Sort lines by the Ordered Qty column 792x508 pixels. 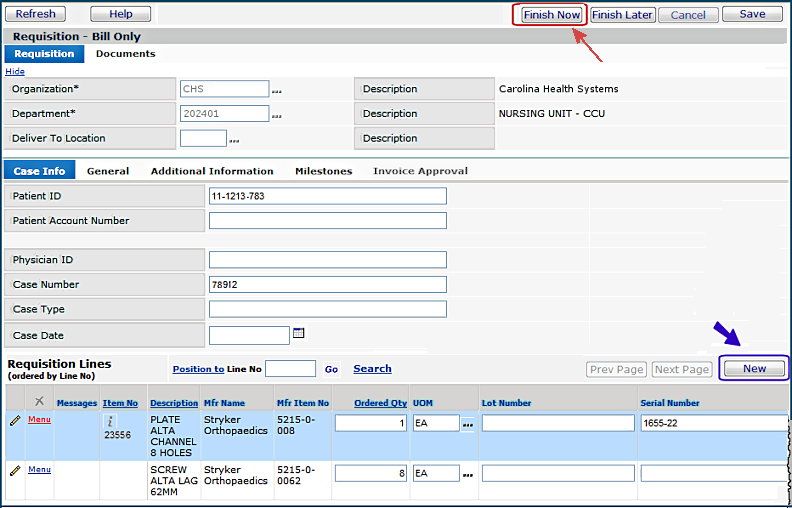click(x=380, y=403)
